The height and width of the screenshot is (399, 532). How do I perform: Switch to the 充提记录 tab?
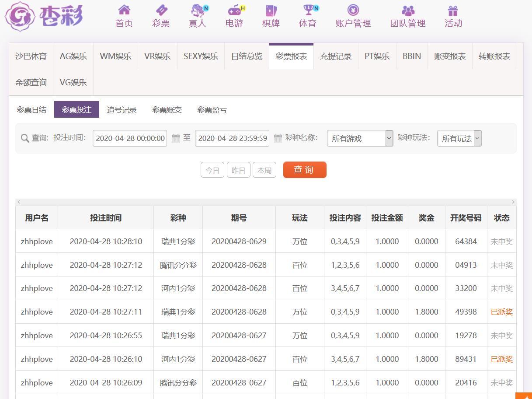point(336,56)
